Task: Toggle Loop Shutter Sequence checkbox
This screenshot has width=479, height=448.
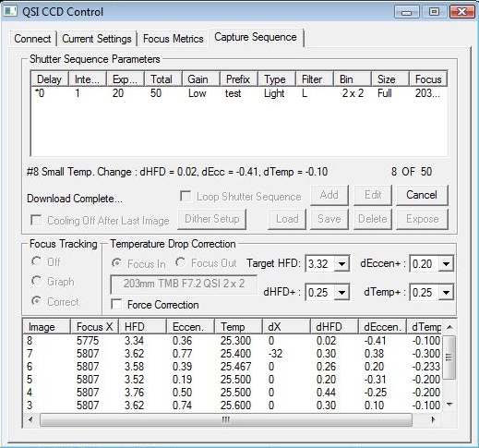Action: pos(186,196)
